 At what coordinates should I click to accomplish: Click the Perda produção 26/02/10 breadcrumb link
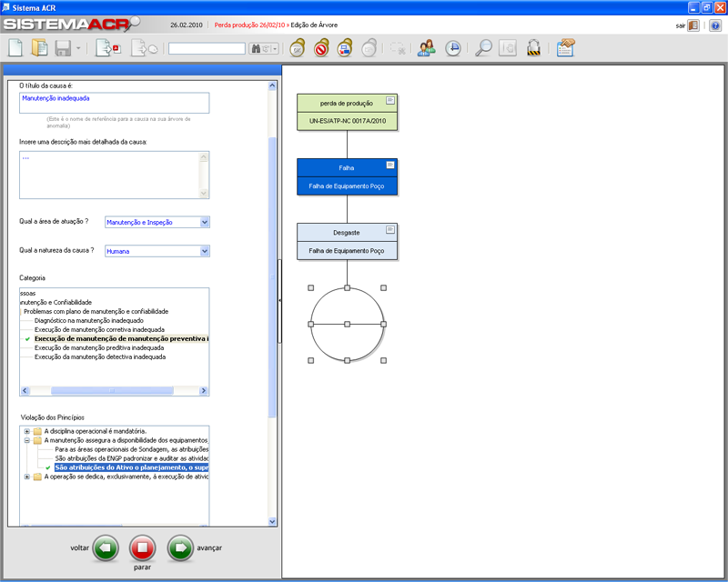coord(249,25)
